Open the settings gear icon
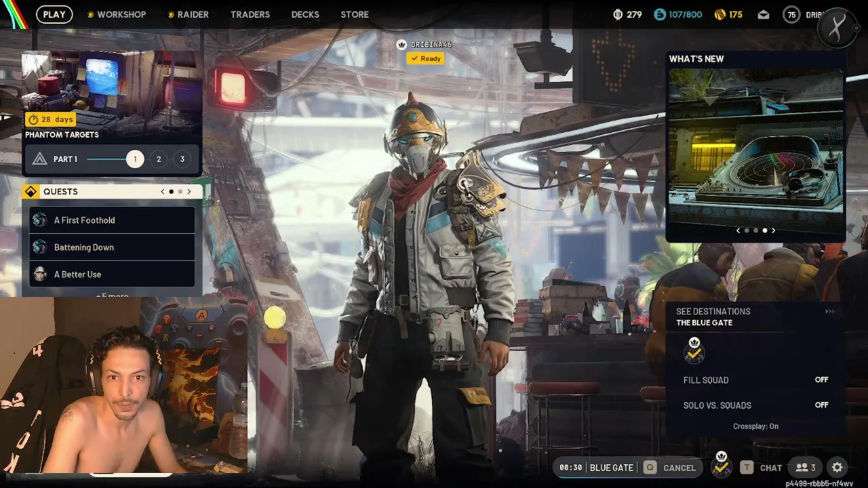This screenshot has width=868, height=488. tap(837, 468)
